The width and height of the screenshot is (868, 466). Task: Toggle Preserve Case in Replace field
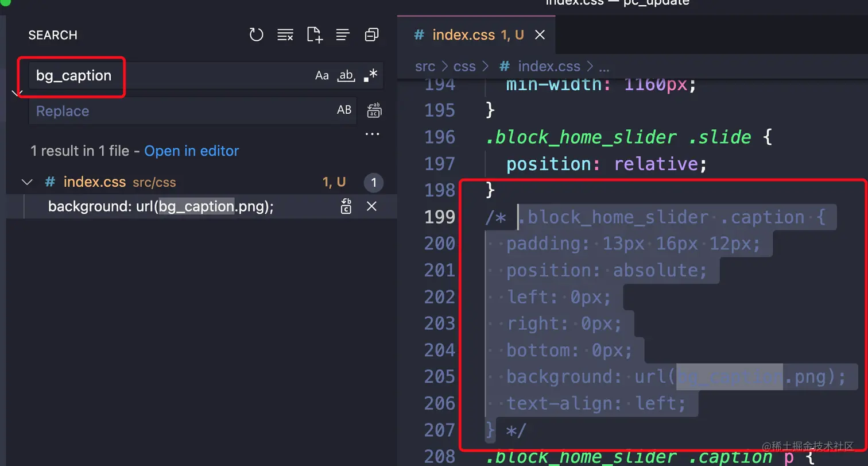point(344,110)
